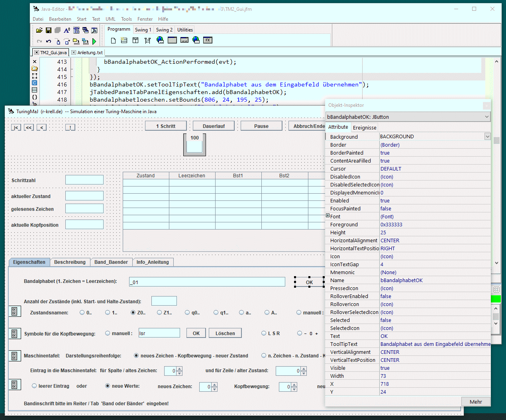
Task: Open the Background value dropdown arrow
Action: (x=487, y=137)
